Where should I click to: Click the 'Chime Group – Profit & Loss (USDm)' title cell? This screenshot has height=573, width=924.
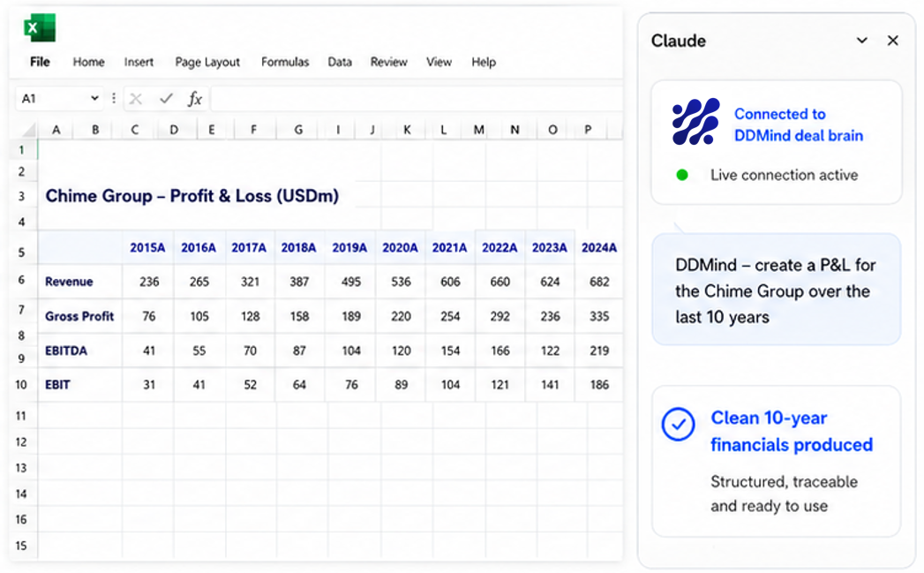[192, 196]
